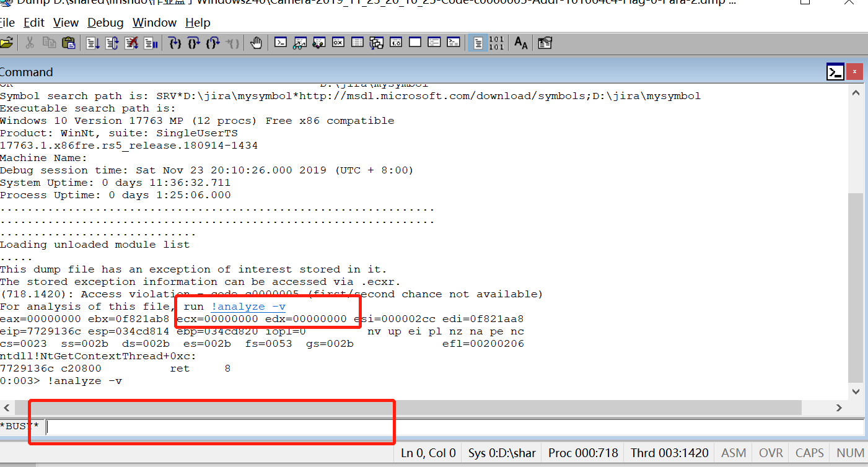Click the Restart debugging icon
This screenshot has height=467, width=868.
click(x=112, y=42)
